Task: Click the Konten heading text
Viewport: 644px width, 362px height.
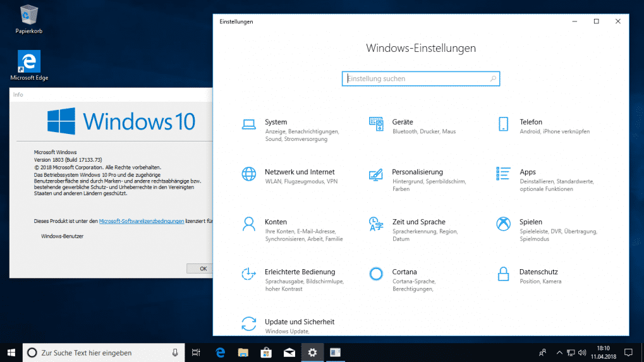Action: point(276,222)
